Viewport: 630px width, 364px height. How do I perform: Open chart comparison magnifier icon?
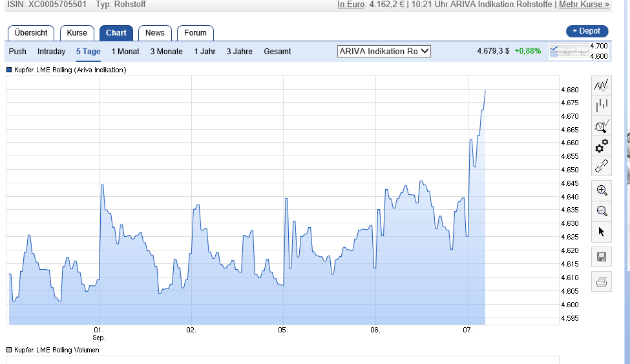(x=602, y=126)
